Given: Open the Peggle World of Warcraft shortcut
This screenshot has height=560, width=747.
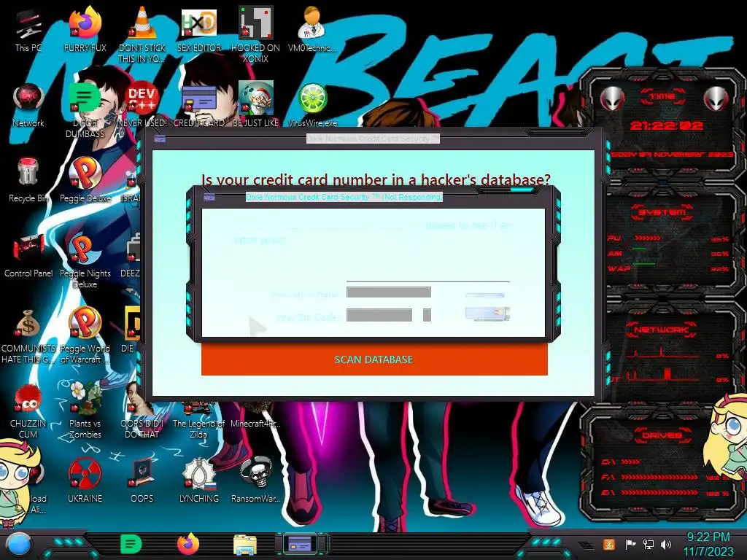Looking at the screenshot, I should 85,324.
